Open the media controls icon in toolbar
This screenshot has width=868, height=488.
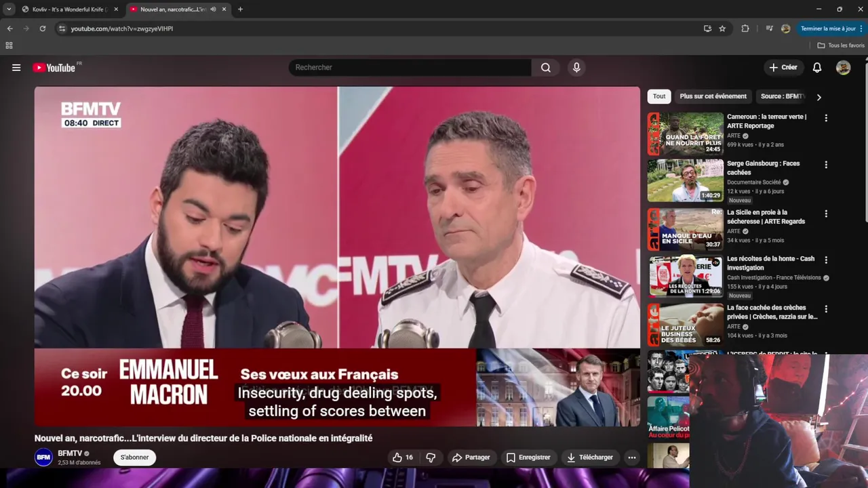click(769, 28)
